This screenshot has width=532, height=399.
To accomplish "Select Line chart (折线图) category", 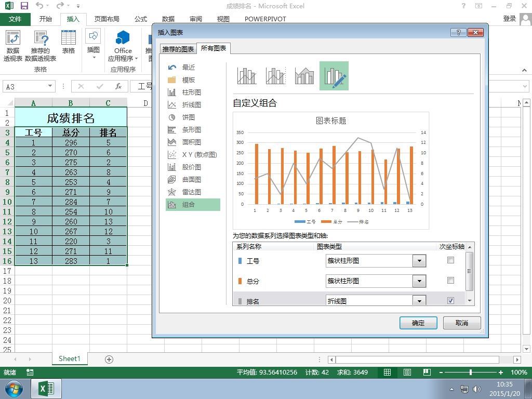I will (x=193, y=105).
